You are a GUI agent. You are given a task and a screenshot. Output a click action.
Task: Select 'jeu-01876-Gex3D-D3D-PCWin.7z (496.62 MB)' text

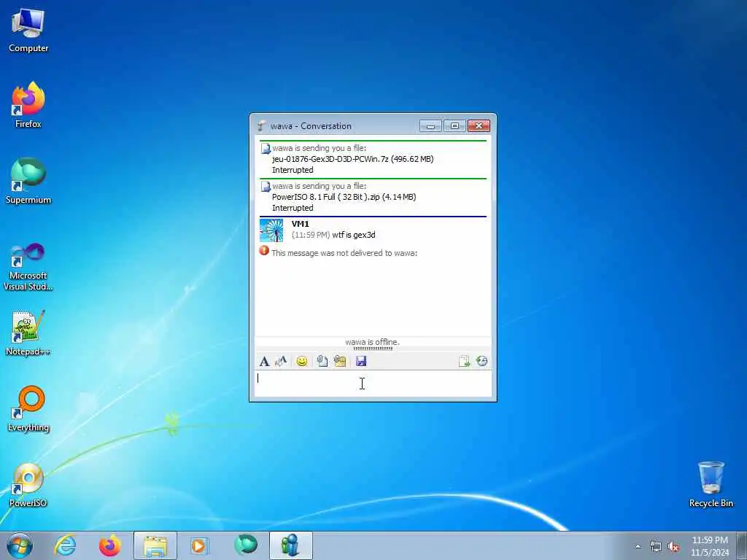[x=352, y=159]
